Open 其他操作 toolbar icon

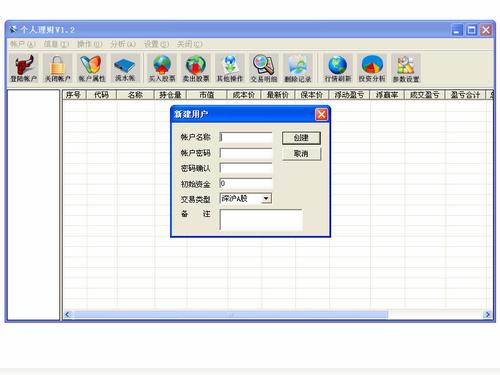[x=230, y=68]
